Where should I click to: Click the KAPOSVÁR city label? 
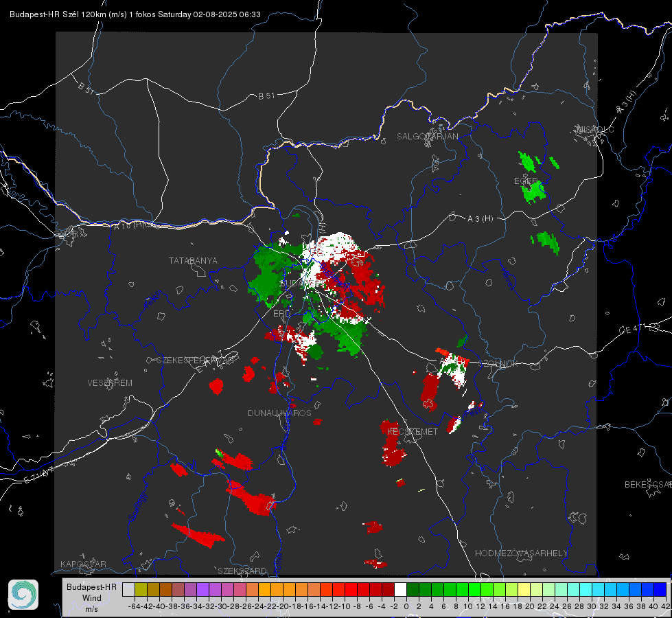point(83,564)
